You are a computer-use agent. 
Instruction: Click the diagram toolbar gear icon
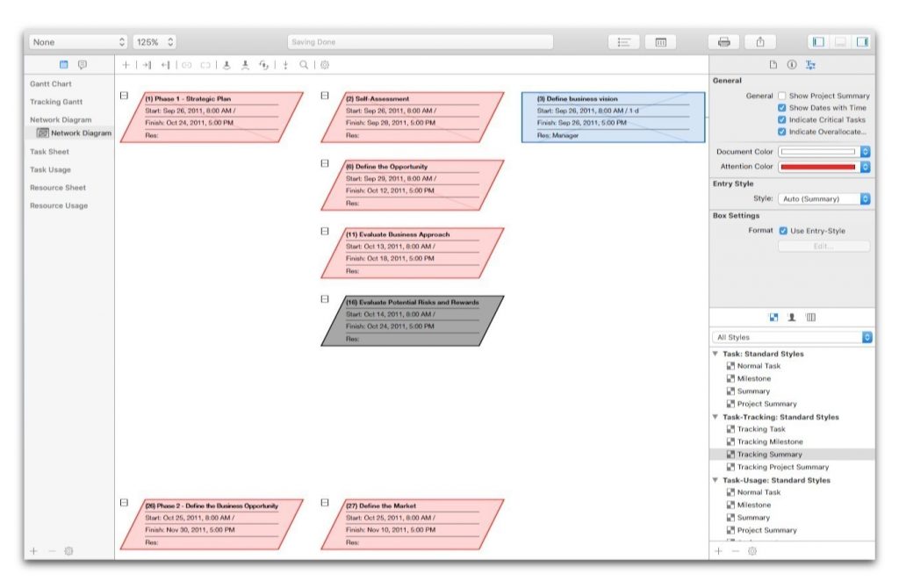pyautogui.click(x=325, y=65)
